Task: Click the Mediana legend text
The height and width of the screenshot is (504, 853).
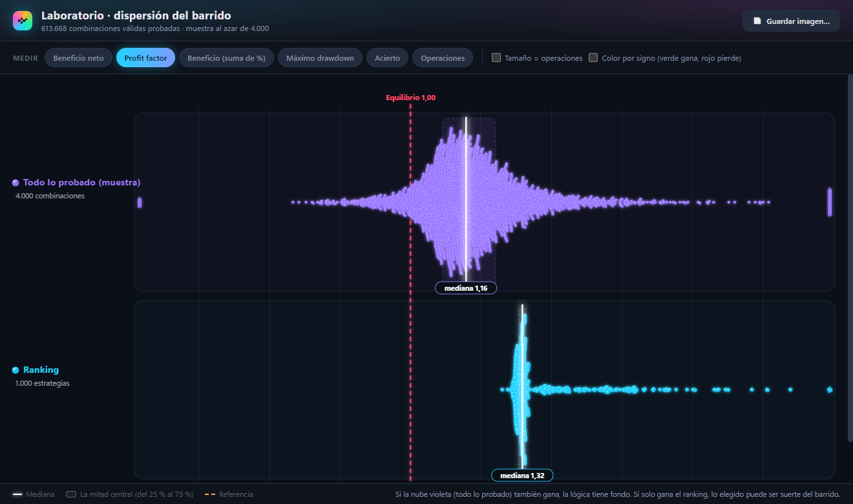Action: [40, 494]
